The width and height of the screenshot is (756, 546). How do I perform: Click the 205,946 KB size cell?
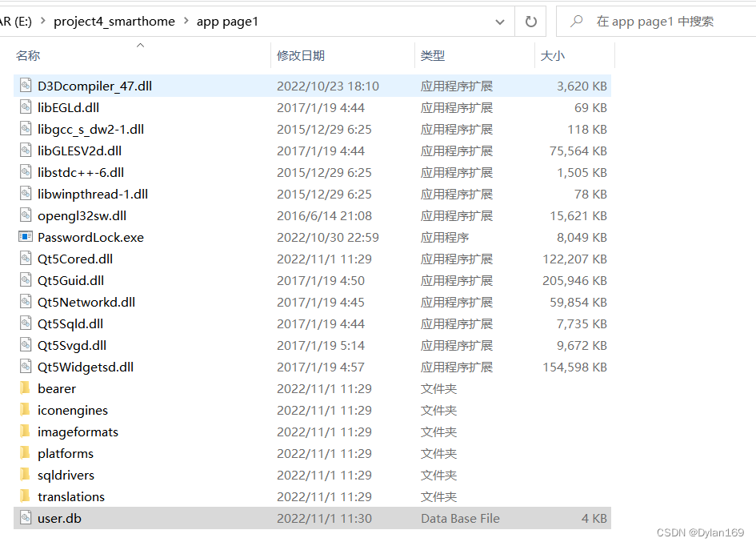pyautogui.click(x=574, y=281)
